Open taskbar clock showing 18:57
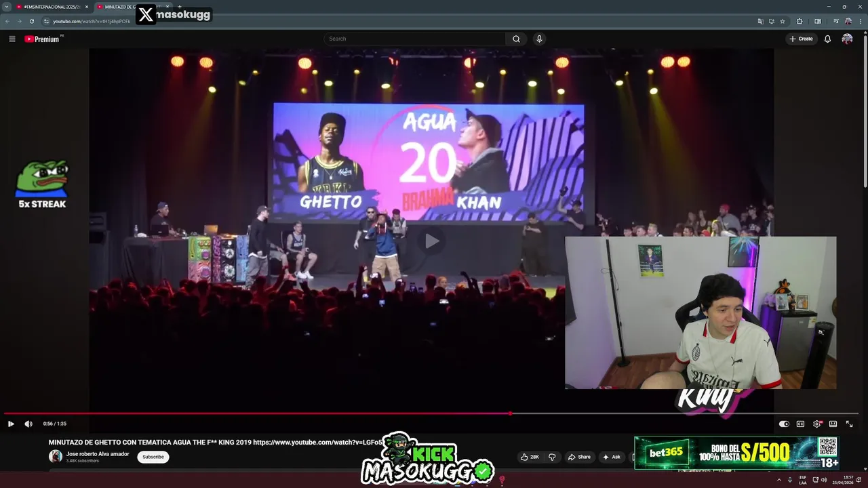The image size is (868, 488). point(843,480)
